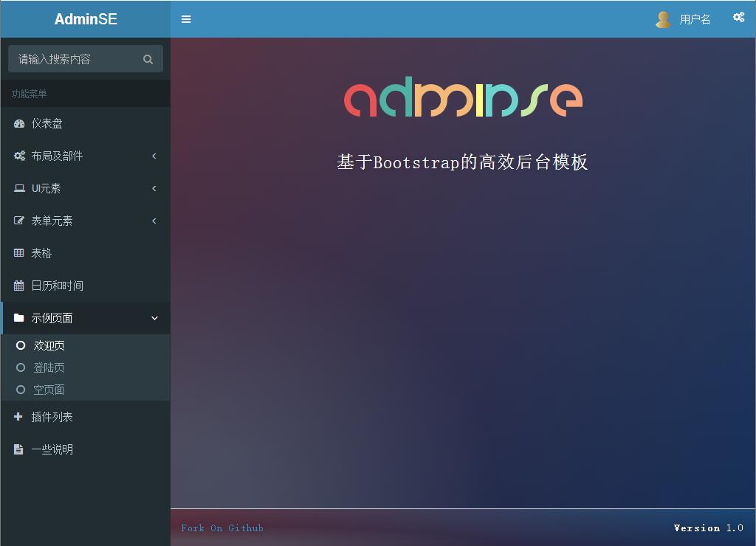The width and height of the screenshot is (756, 546).
Task: Click the search magnifier icon
Action: pos(148,59)
